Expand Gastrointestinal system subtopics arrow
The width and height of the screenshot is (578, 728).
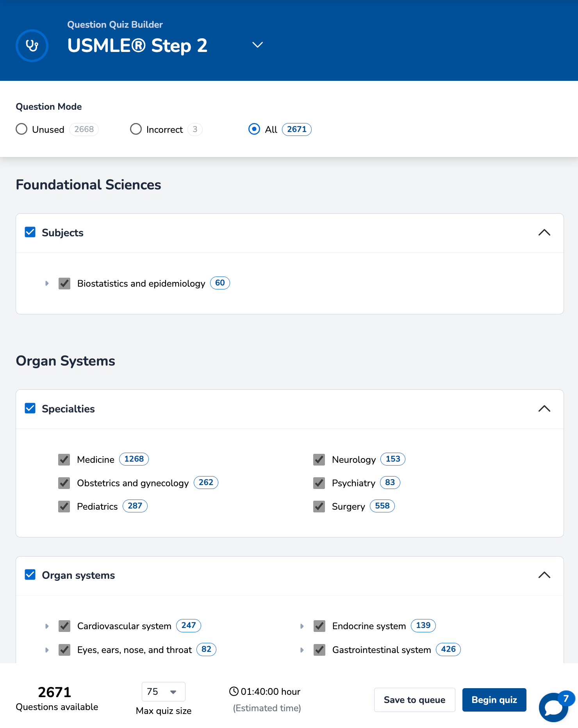(302, 650)
